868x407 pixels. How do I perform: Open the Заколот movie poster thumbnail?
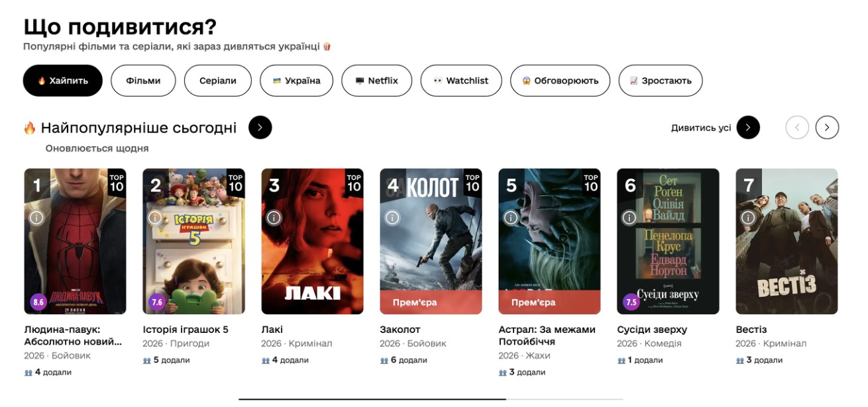pos(431,242)
